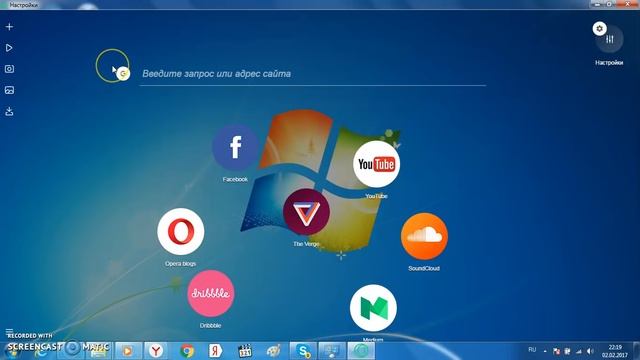Focus the search or address input field

click(313, 74)
